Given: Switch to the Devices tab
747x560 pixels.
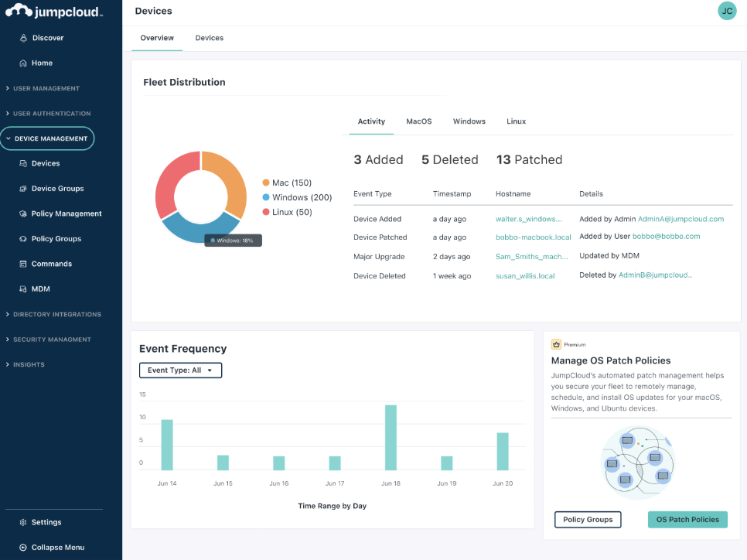Looking at the screenshot, I should click(209, 38).
